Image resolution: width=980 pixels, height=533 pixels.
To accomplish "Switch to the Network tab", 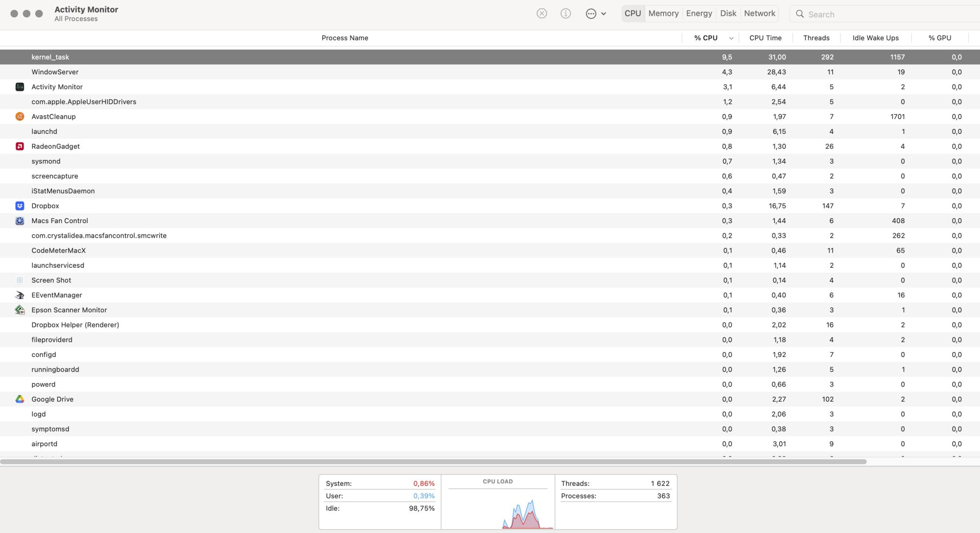I will point(759,14).
